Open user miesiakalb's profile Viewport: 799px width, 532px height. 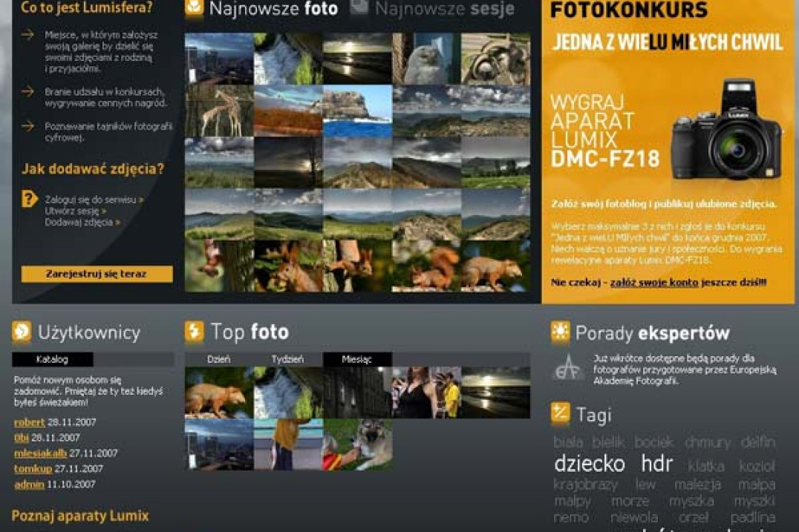pos(40,453)
